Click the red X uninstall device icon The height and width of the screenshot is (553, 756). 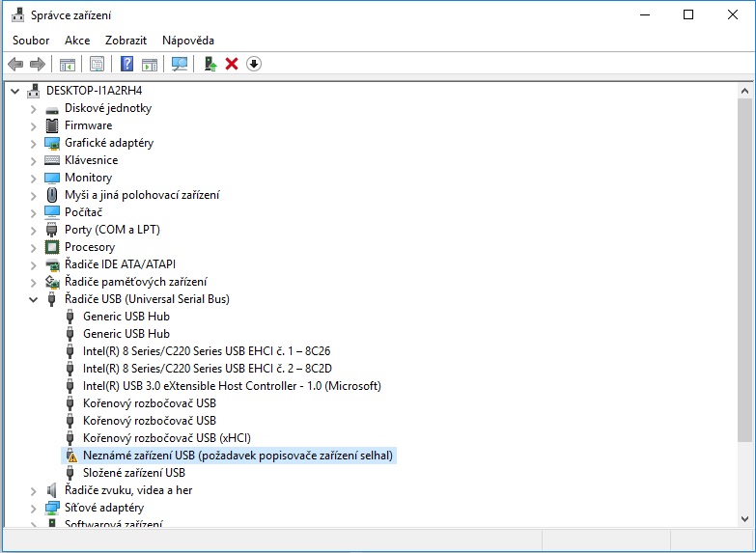click(232, 64)
